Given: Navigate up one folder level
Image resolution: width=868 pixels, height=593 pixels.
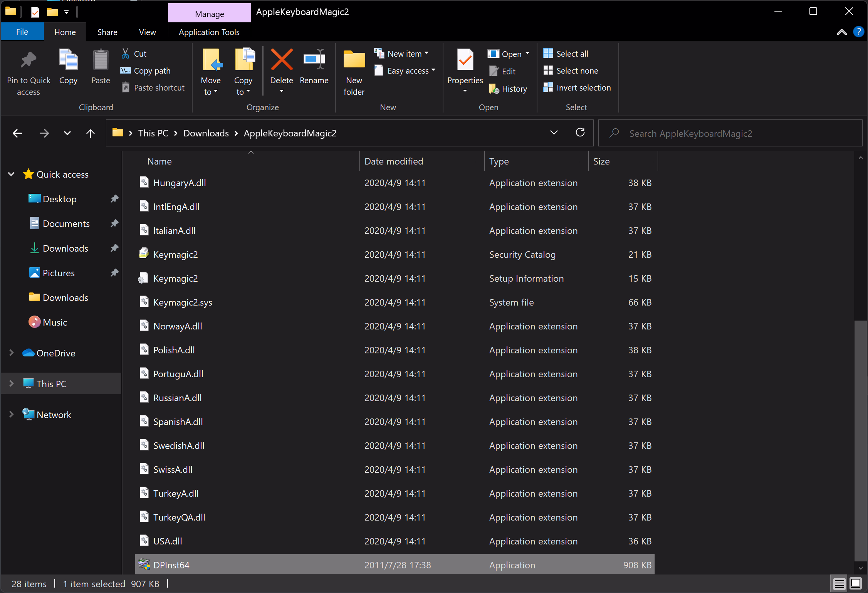Looking at the screenshot, I should pyautogui.click(x=90, y=133).
